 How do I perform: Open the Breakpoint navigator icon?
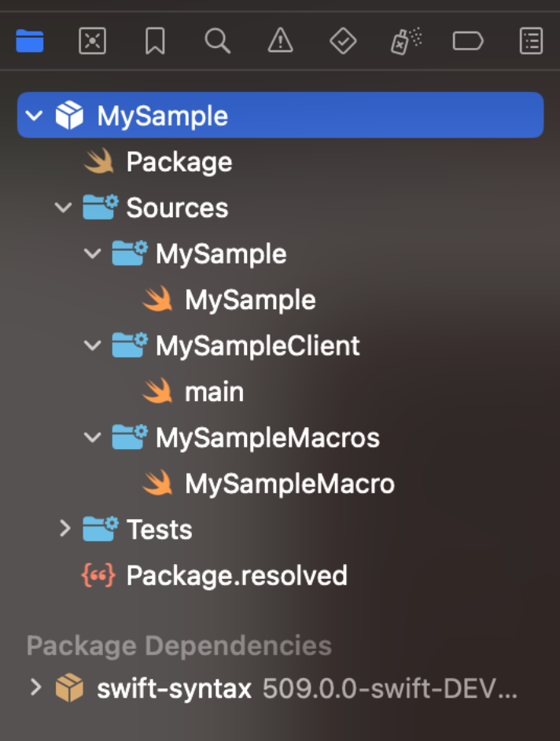(x=468, y=41)
